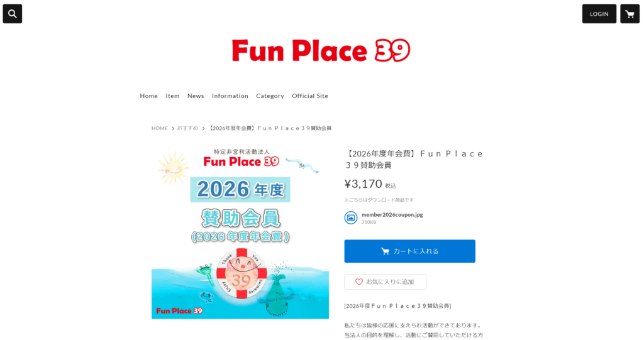Click the LOGIN button
Screen dimensions: 644x340
point(599,14)
